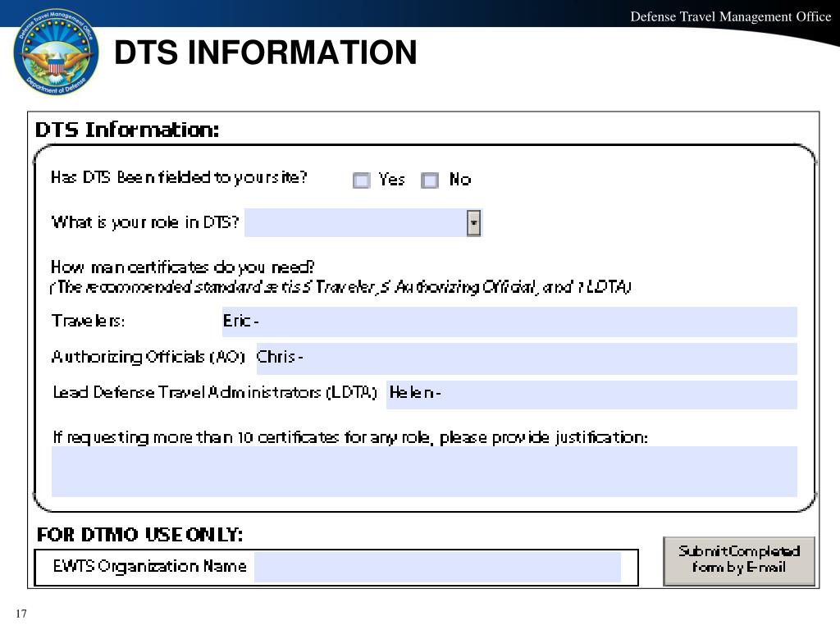
Task: Check the Yes checkbox for DTS fielded
Action: (x=362, y=180)
